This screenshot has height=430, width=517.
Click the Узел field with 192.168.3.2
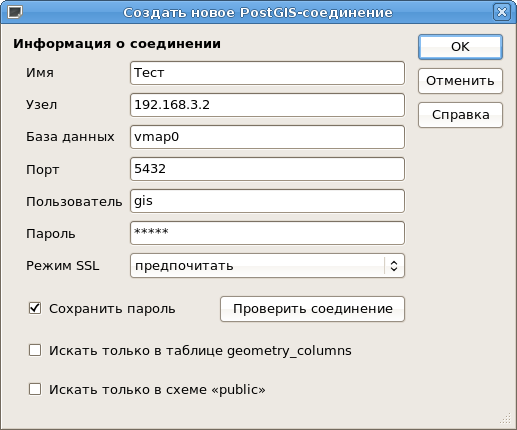267,105
